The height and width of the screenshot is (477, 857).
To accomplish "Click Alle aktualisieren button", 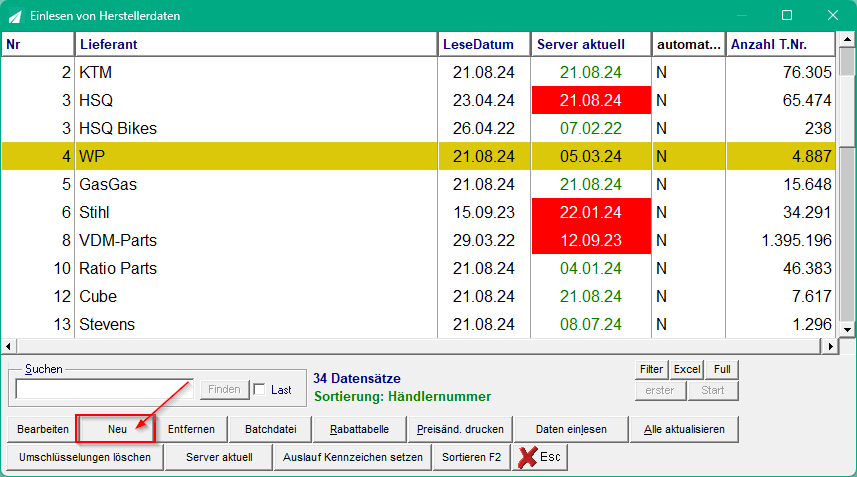I will pyautogui.click(x=684, y=429).
